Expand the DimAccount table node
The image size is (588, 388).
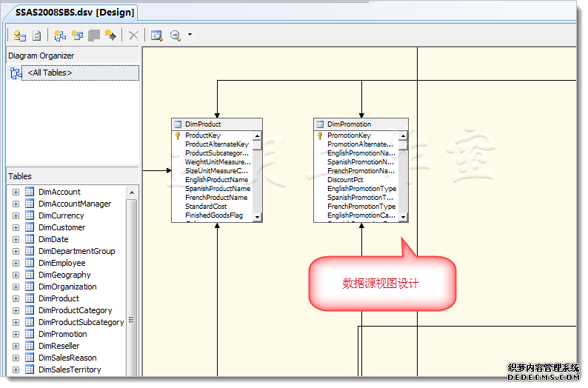16,192
